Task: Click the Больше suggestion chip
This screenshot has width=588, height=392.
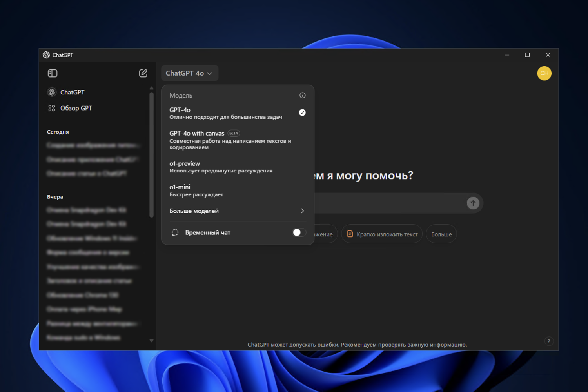Action: coord(441,234)
